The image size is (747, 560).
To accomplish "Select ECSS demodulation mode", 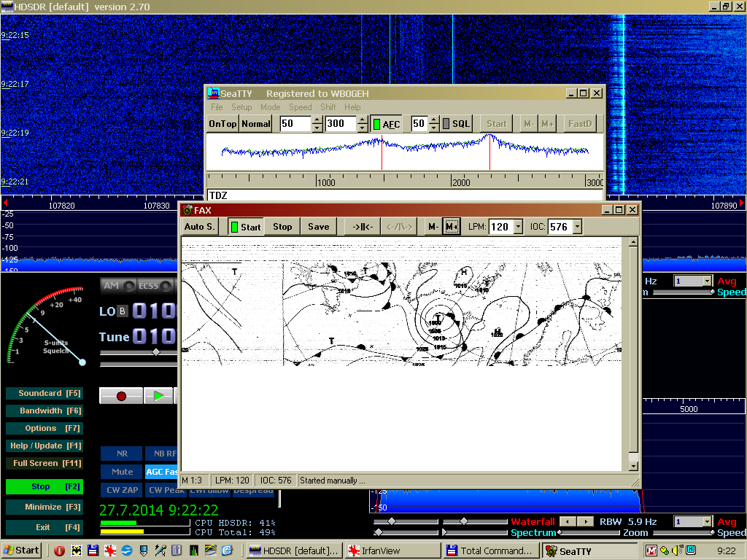I will (155, 286).
